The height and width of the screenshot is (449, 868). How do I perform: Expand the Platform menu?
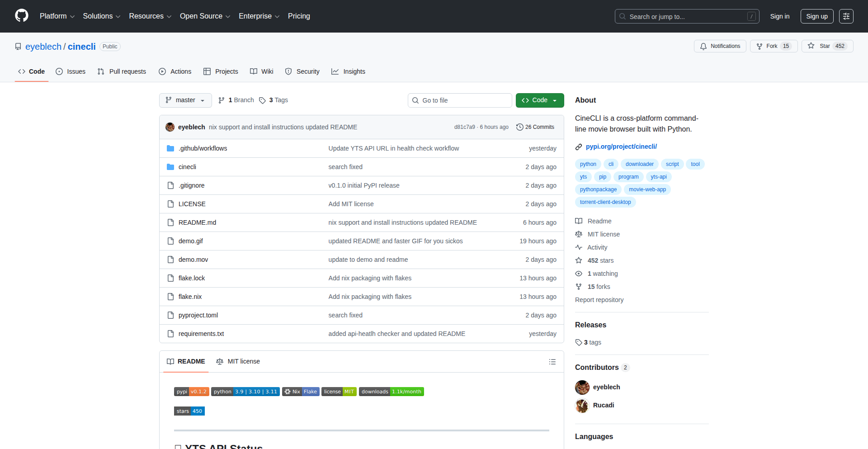(x=57, y=16)
